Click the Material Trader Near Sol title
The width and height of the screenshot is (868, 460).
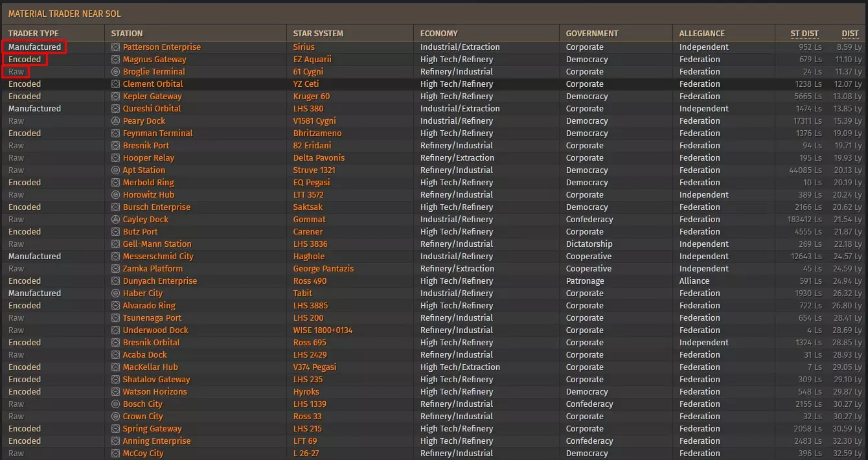[x=64, y=14]
